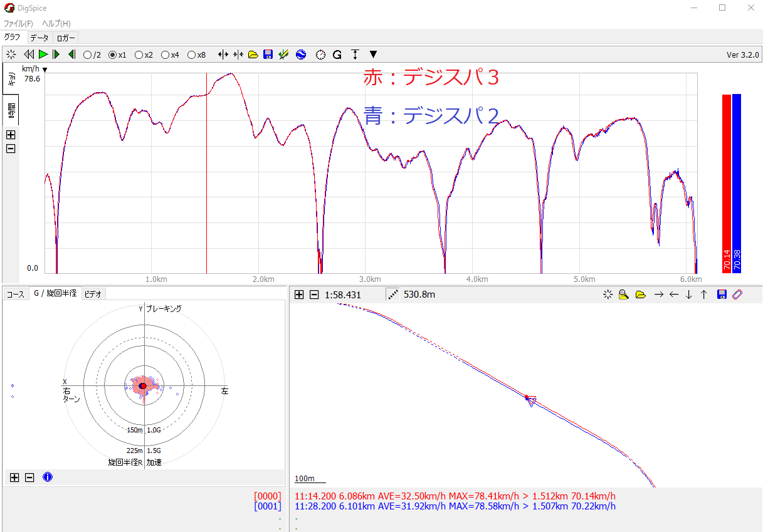This screenshot has width=763, height=532.
Task: Select the x8 playback speed
Action: (x=197, y=55)
